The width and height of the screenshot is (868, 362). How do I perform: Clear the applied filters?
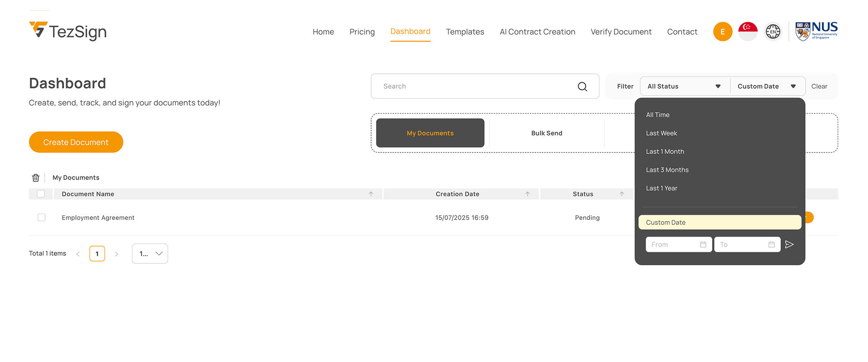click(819, 86)
